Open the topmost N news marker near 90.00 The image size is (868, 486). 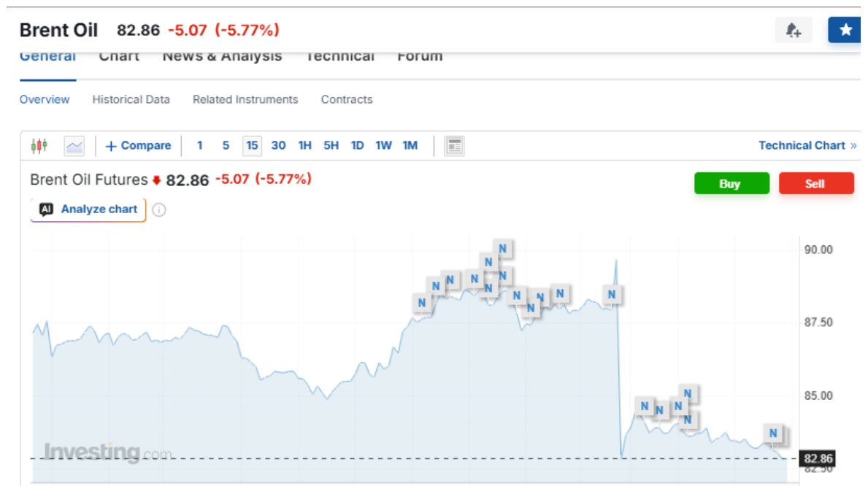(x=503, y=249)
